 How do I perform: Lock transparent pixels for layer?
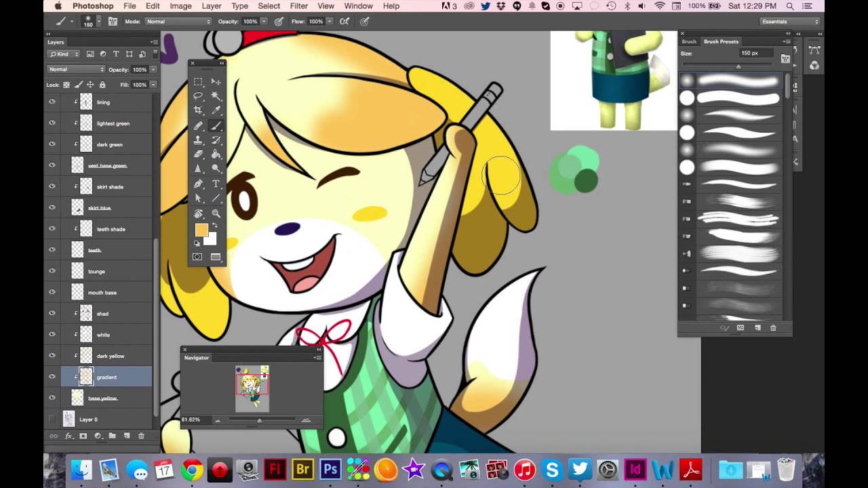pyautogui.click(x=66, y=85)
